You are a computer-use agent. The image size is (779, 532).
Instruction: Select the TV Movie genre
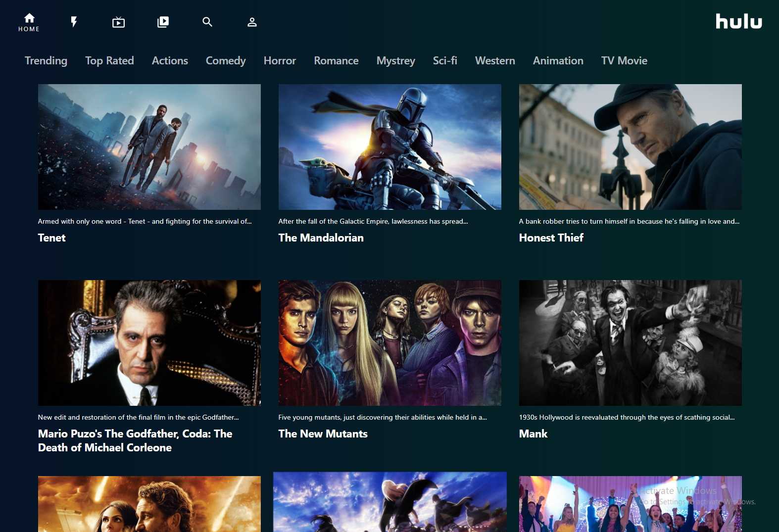[x=624, y=61]
